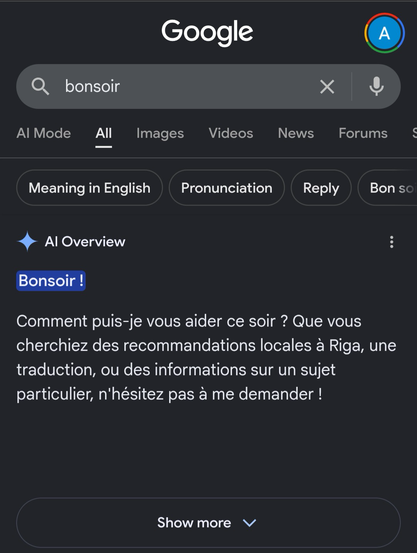Switch to Videos tab
The image size is (417, 553).
tap(231, 133)
